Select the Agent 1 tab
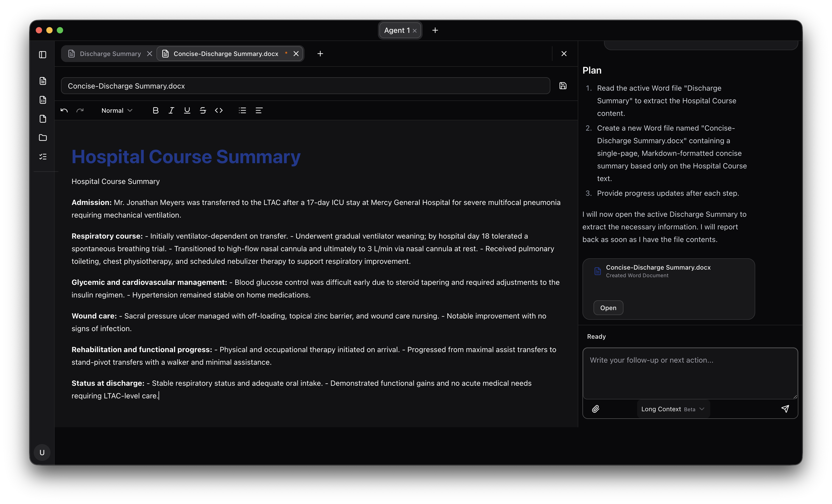The image size is (832, 504). 397,30
